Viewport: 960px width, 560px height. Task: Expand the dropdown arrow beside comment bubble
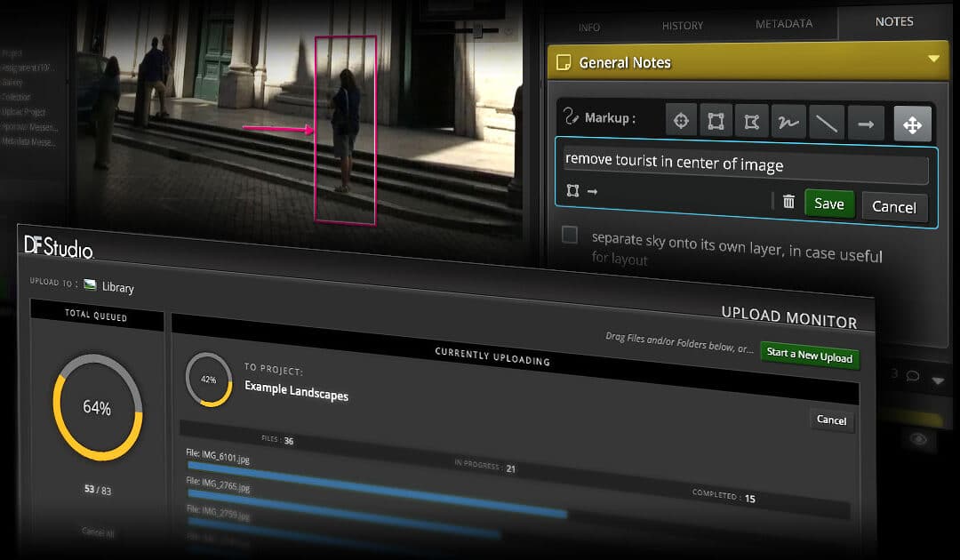(938, 380)
